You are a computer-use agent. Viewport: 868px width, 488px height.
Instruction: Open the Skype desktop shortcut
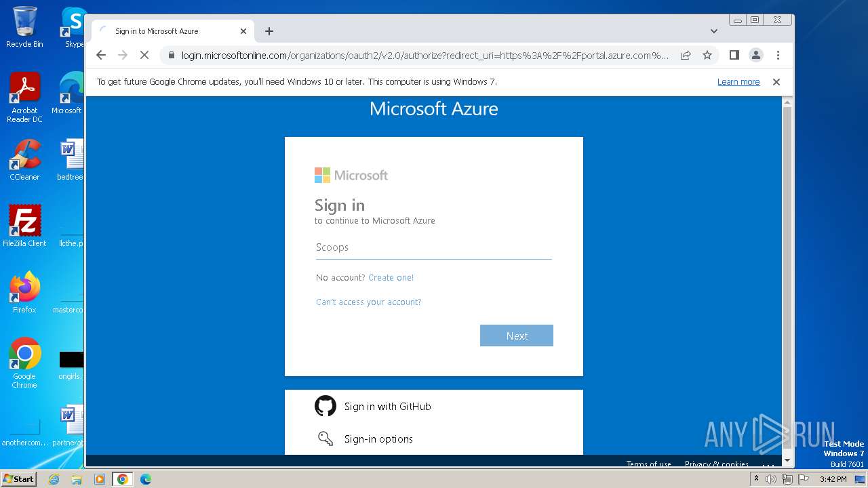pyautogui.click(x=73, y=27)
